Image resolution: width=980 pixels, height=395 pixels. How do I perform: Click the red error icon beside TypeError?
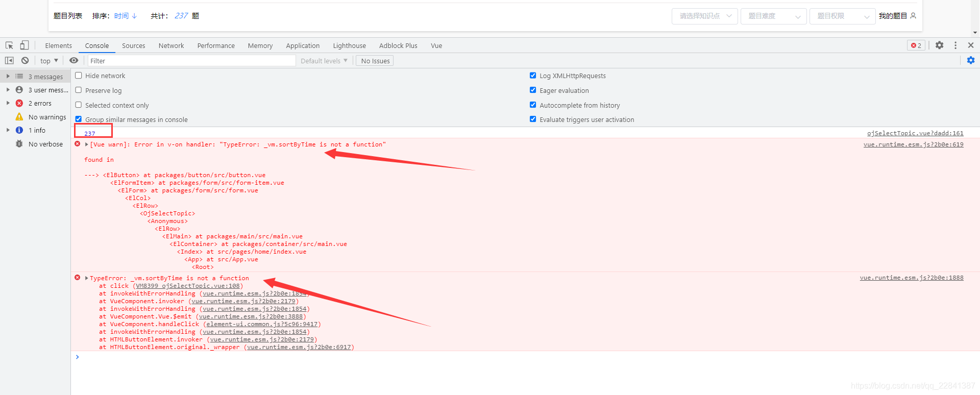78,278
